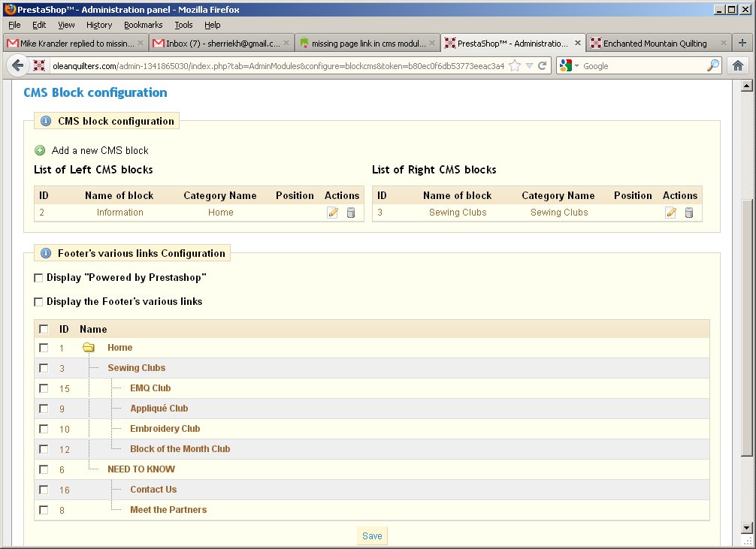
Task: Open the View menu
Action: click(x=66, y=25)
